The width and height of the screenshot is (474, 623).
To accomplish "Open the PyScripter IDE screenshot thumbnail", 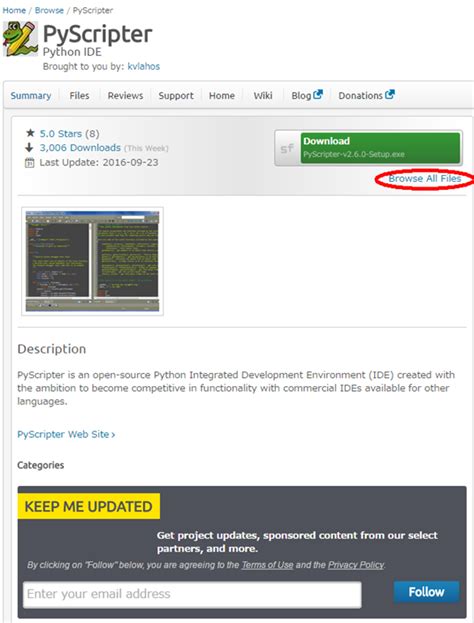I will pos(92,261).
